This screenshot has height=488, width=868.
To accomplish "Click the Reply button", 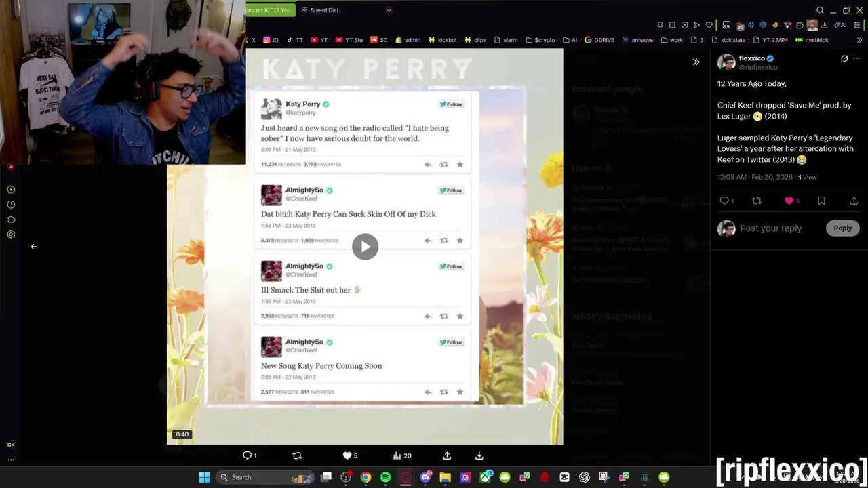I will point(843,228).
